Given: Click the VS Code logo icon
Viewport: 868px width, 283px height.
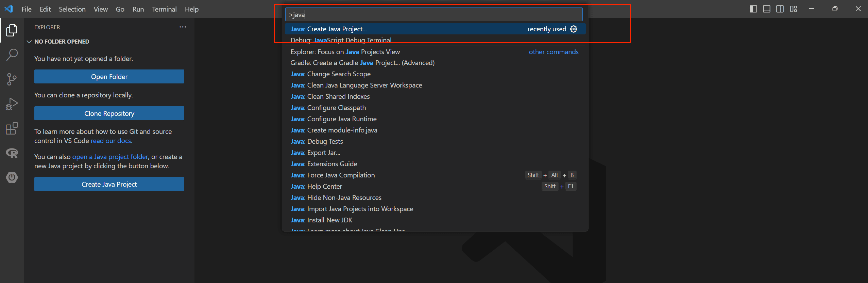Looking at the screenshot, I should click(x=8, y=9).
